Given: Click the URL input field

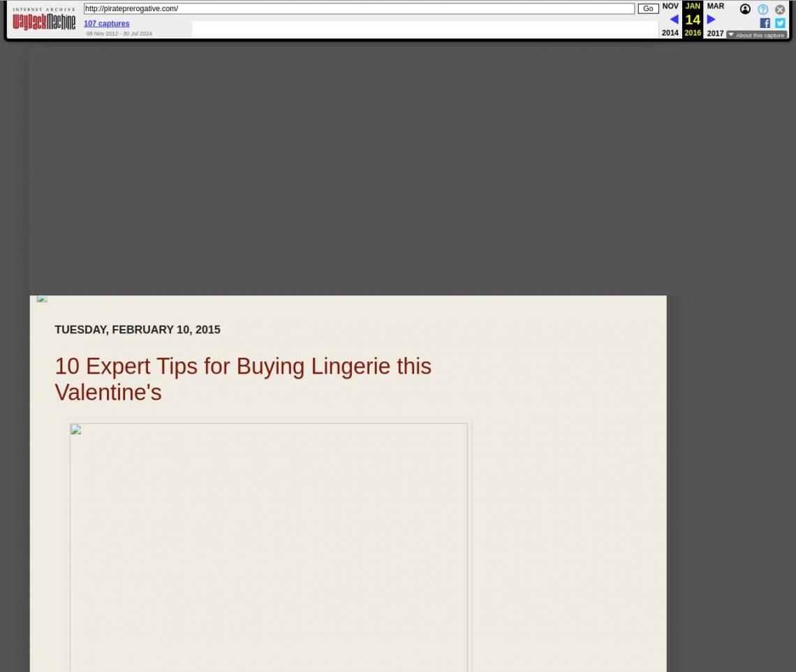Looking at the screenshot, I should pos(359,9).
